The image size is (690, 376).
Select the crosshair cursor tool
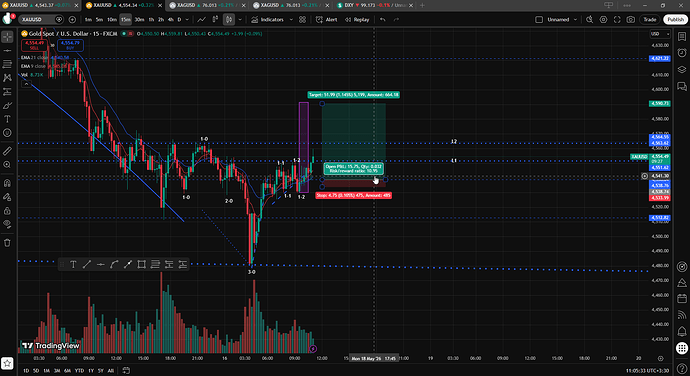tap(7, 37)
